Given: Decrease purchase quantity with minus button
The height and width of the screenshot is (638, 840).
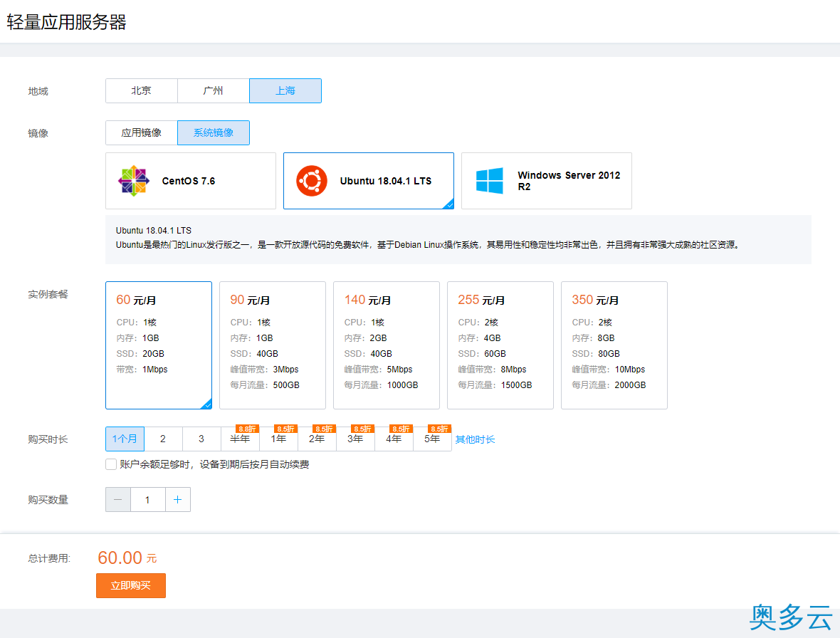Looking at the screenshot, I should 118,499.
